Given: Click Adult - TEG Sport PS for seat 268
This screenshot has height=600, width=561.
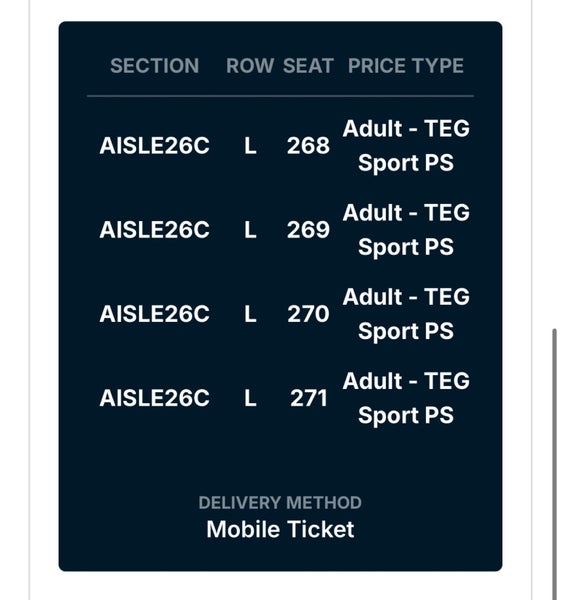Looking at the screenshot, I should tap(406, 145).
